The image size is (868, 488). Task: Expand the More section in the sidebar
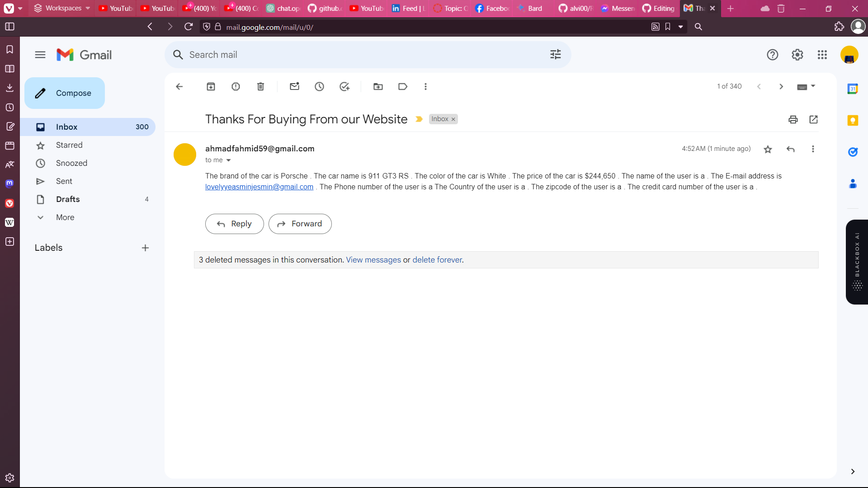[65, 217]
